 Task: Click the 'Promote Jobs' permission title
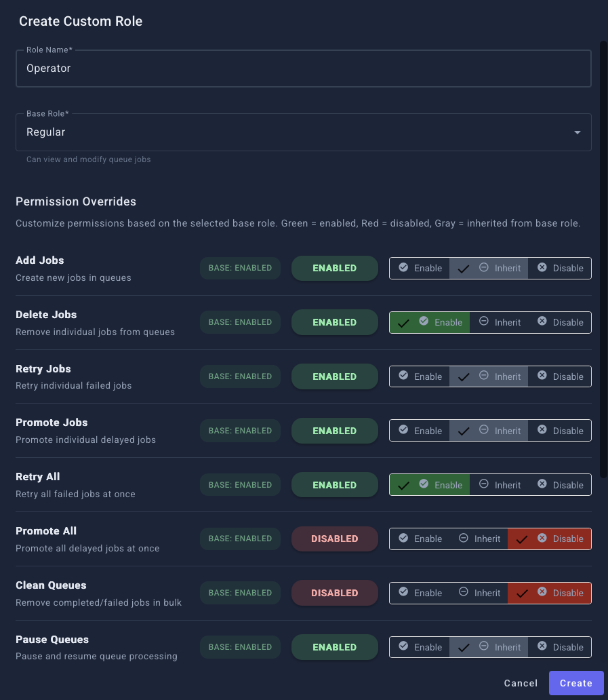click(x=52, y=423)
